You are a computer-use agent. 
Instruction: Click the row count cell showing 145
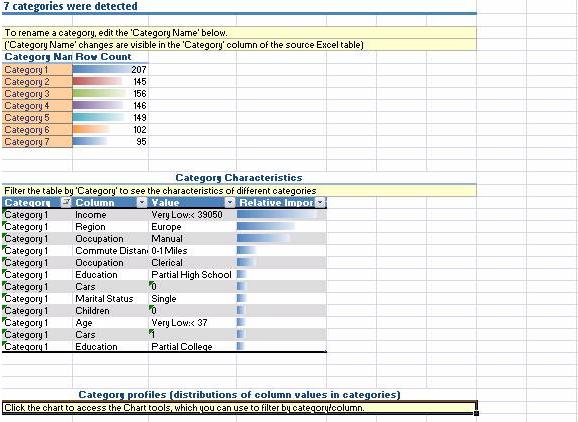point(111,81)
